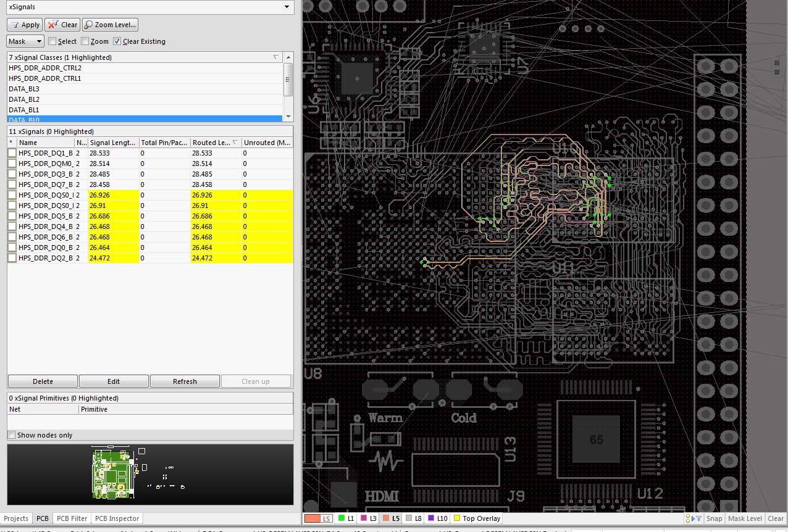788x532 pixels.
Task: Enable the Select checkbox
Action: (52, 41)
